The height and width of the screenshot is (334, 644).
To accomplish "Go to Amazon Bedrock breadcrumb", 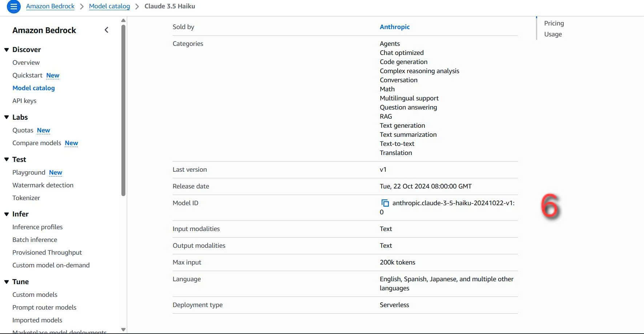I will [50, 6].
